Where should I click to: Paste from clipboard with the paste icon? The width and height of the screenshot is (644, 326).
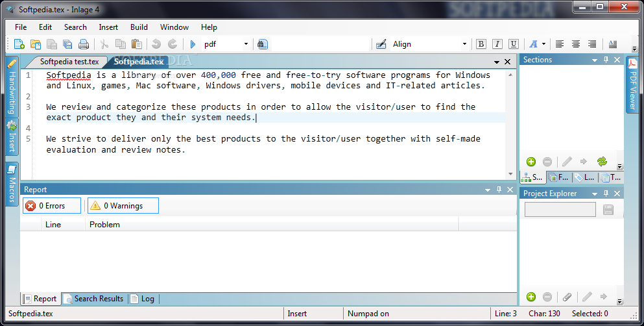point(136,44)
